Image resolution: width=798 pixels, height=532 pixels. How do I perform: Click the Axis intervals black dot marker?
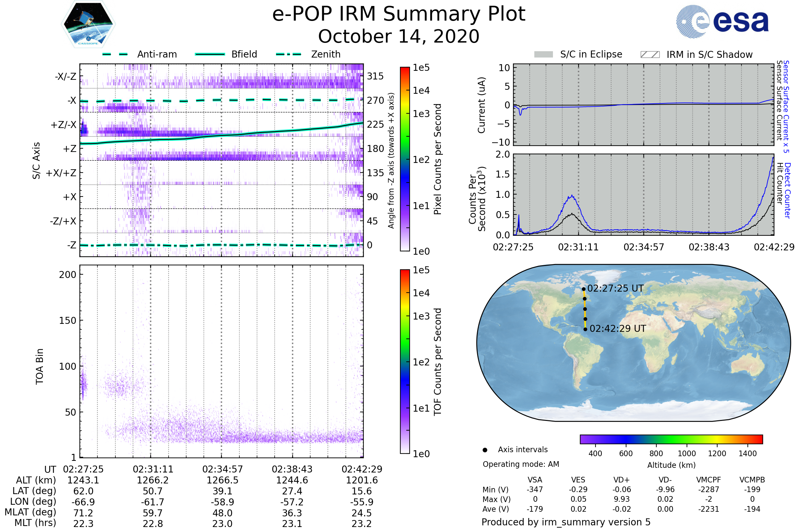[x=485, y=450]
